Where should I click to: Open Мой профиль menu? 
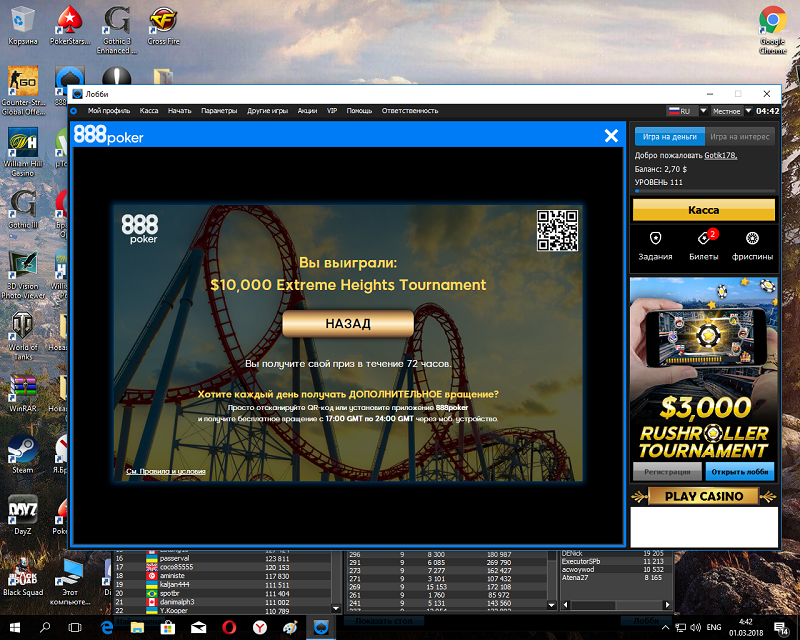[109, 111]
